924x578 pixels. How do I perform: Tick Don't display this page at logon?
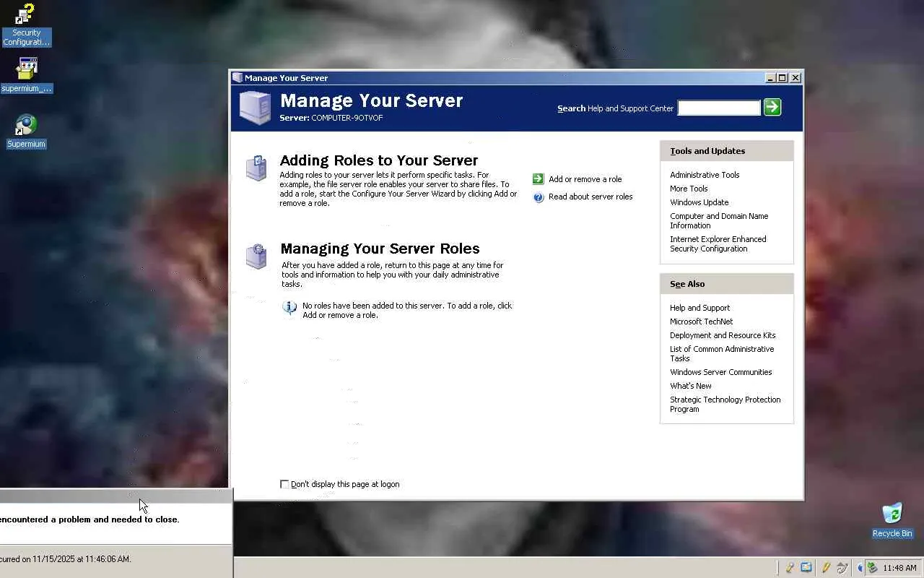(x=284, y=484)
